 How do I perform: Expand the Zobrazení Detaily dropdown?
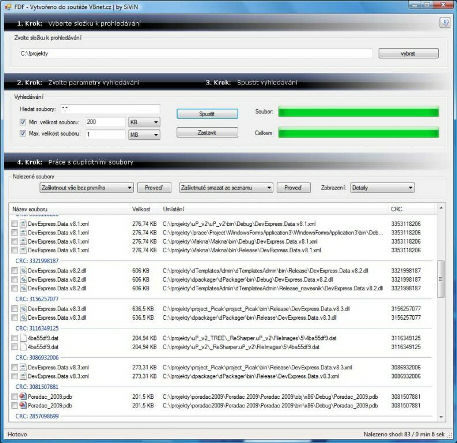tap(382, 188)
